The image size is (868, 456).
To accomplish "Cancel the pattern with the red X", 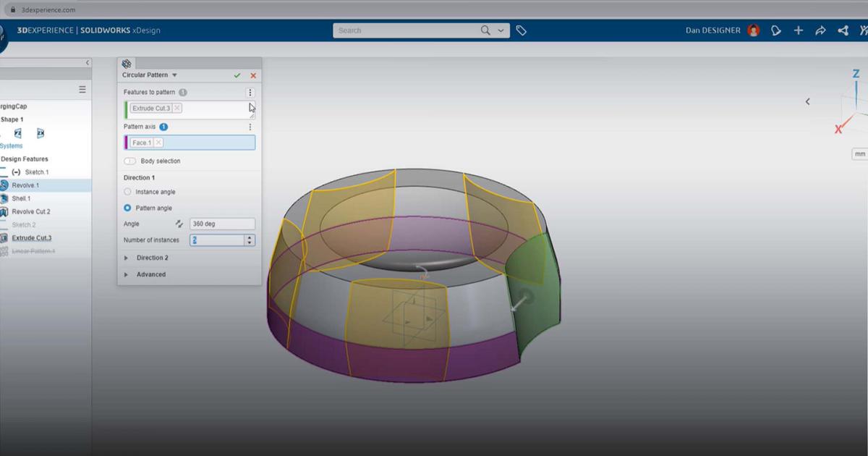I will coord(252,75).
